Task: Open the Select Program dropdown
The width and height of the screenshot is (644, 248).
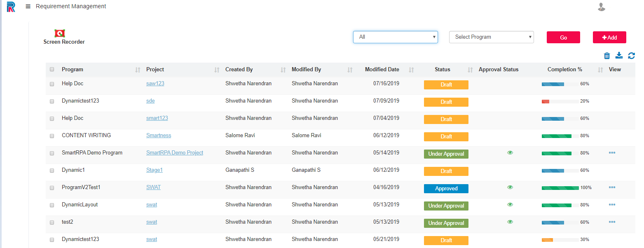Action: [492, 37]
